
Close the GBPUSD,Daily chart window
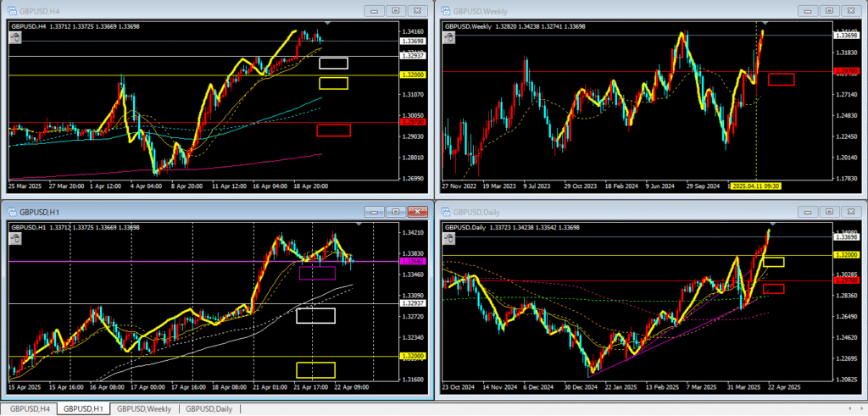point(851,211)
